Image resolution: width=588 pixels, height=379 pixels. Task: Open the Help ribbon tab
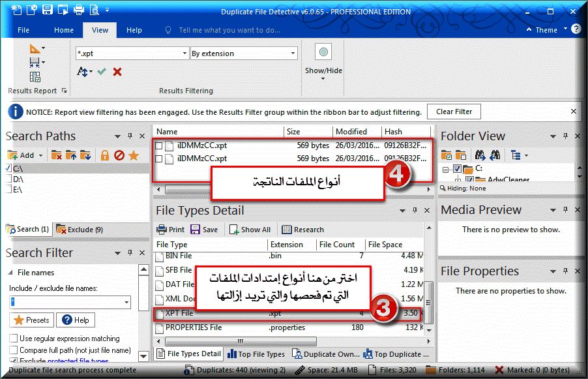point(134,30)
